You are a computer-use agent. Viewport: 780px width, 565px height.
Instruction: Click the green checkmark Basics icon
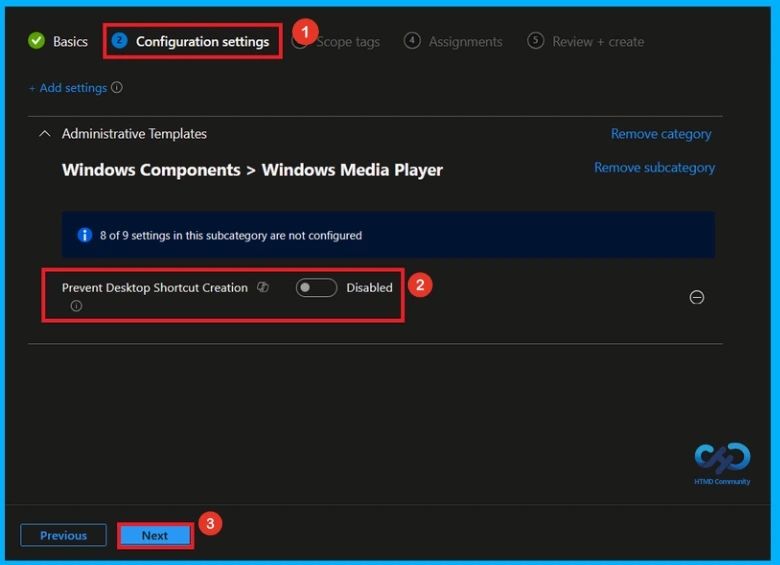click(36, 41)
